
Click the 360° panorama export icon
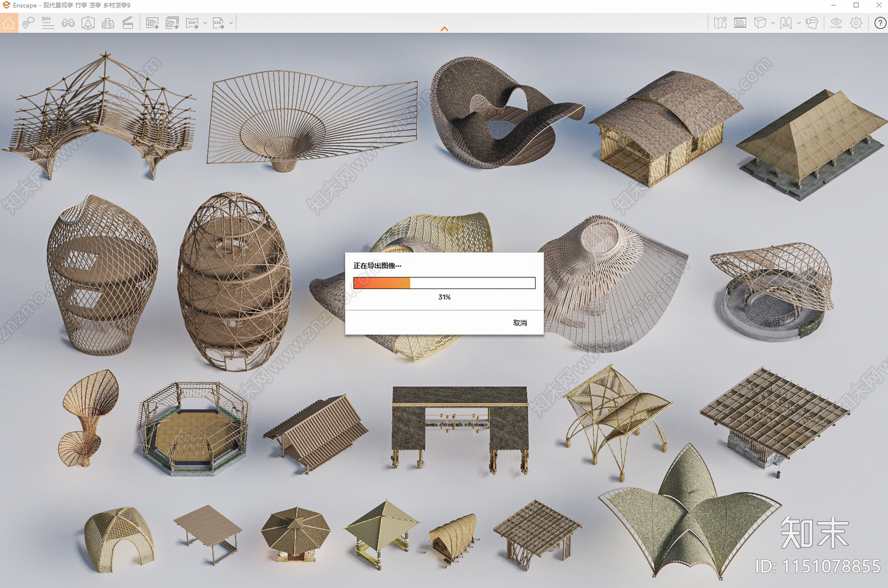point(192,23)
